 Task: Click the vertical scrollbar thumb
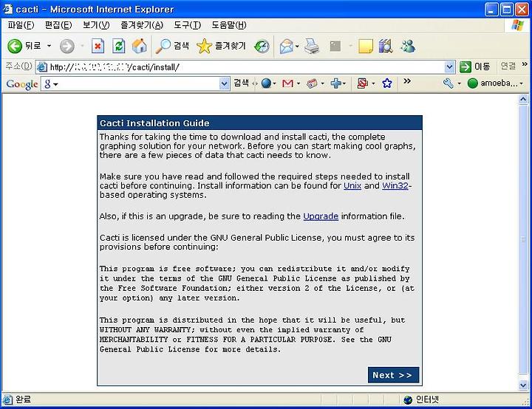[523, 239]
